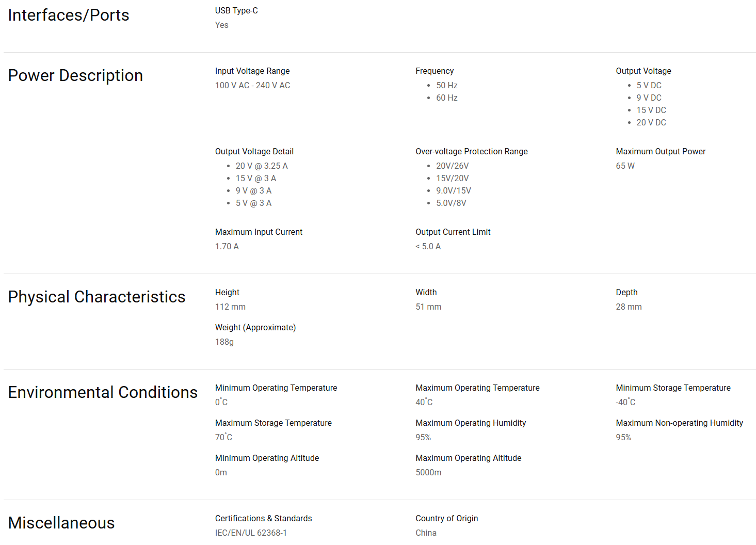
Task: Click the Weight (Approximate) label
Action: tap(255, 328)
